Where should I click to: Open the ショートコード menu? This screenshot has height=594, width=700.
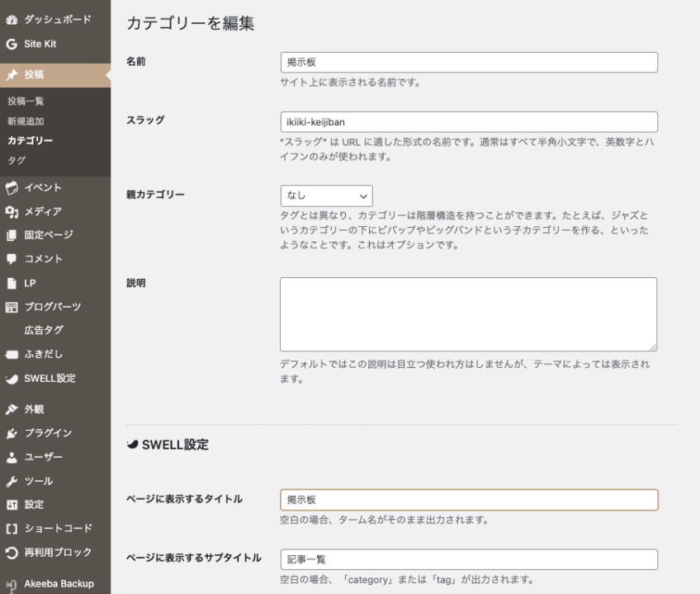click(x=55, y=529)
